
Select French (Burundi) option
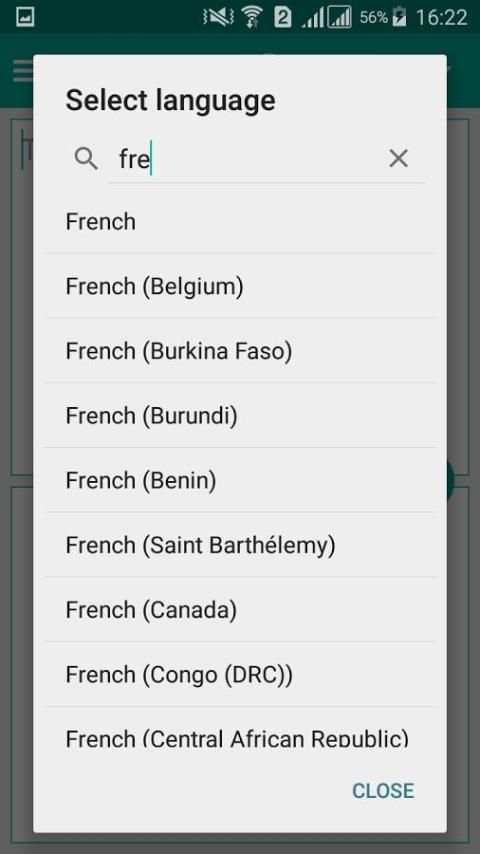(x=240, y=416)
